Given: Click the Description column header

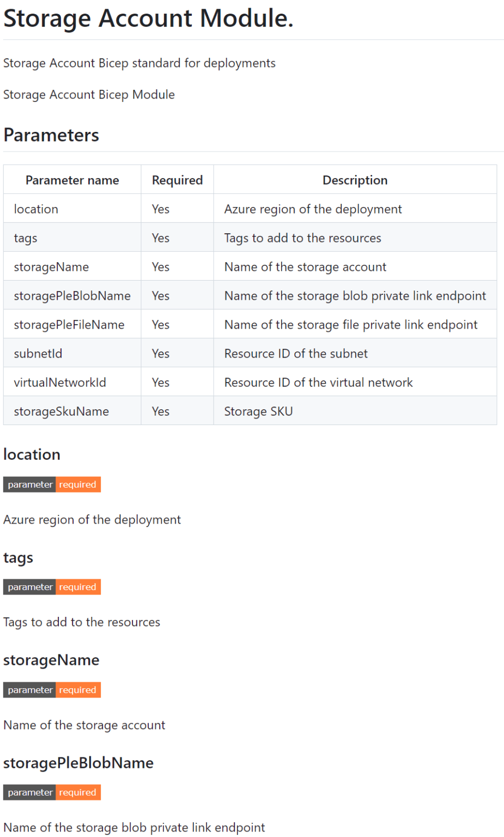Looking at the screenshot, I should (x=355, y=179).
